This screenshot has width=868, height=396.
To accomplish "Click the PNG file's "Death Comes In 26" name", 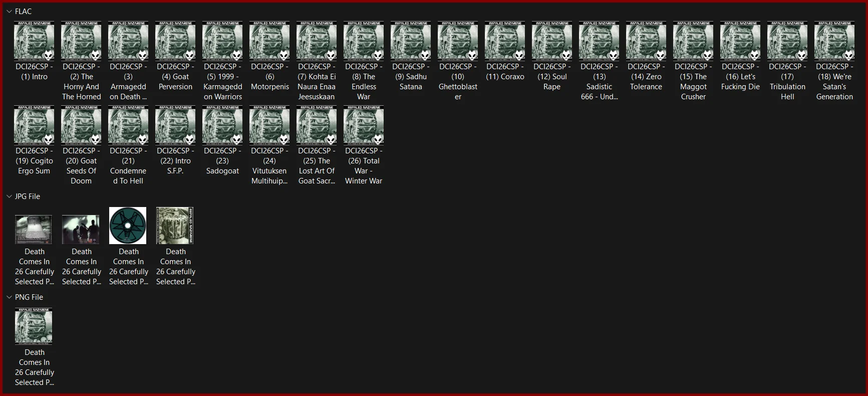I will tap(35, 367).
